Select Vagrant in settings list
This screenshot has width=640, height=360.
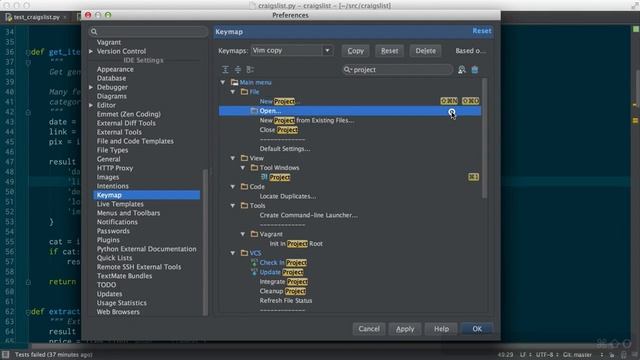pyautogui.click(x=109, y=42)
